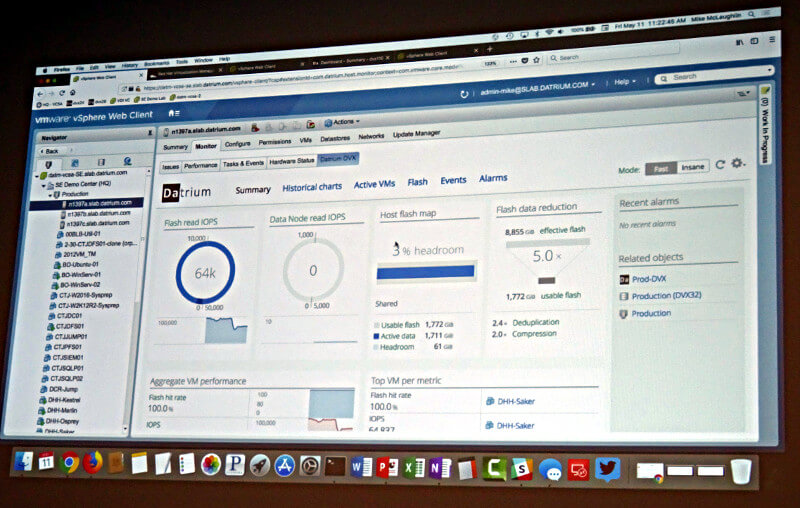This screenshot has height=508, width=800.
Task: Click the host flash headroom bar
Action: click(x=426, y=272)
